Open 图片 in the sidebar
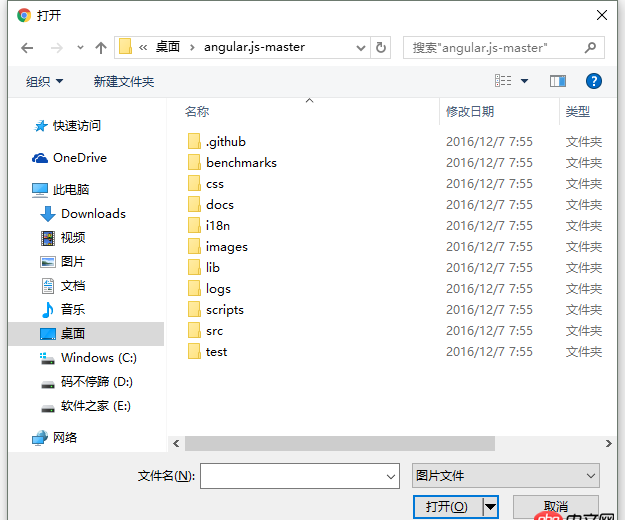Image resolution: width=625 pixels, height=520 pixels. coord(63,262)
